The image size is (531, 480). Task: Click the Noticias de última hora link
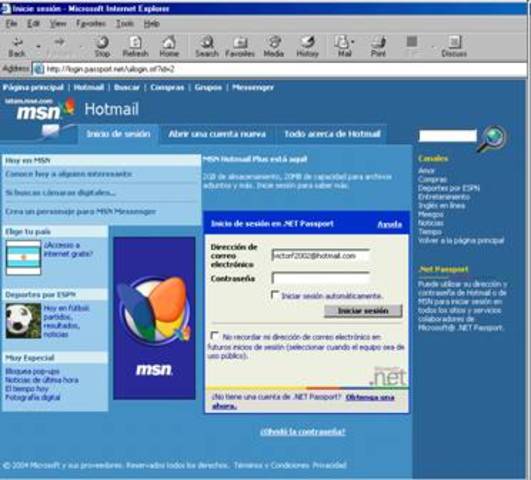click(42, 380)
